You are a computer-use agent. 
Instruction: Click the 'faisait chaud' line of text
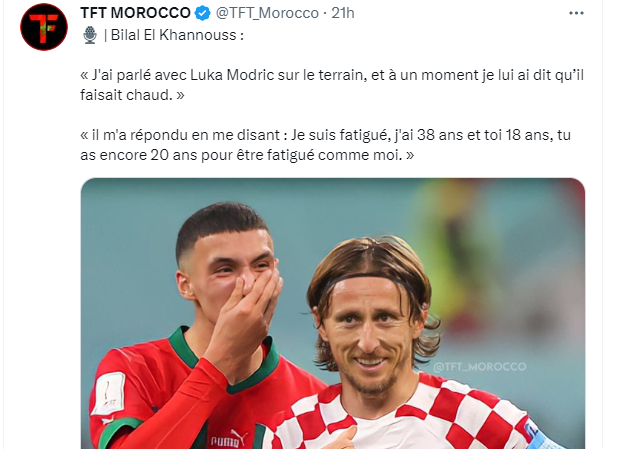click(x=132, y=95)
